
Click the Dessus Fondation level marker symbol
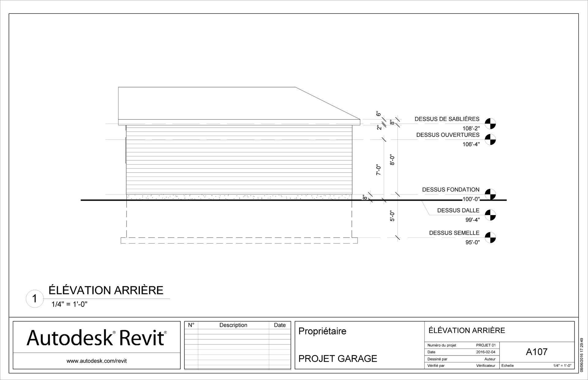(x=490, y=194)
